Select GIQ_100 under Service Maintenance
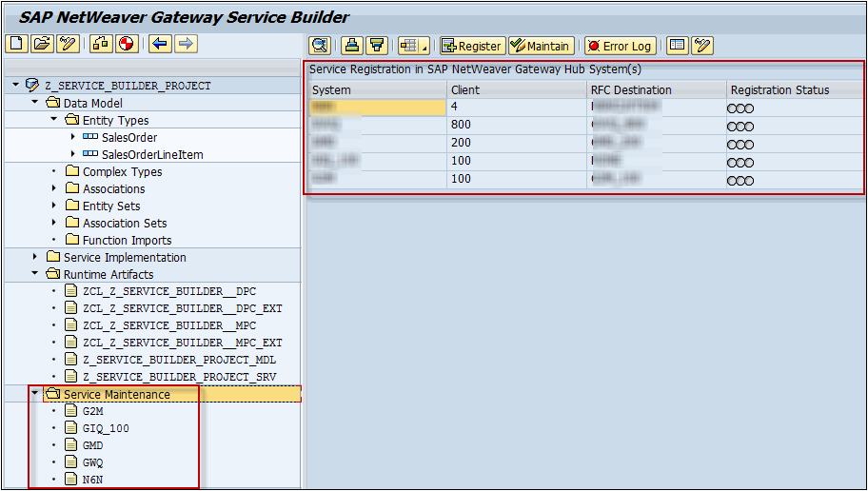The width and height of the screenshot is (868, 491). [105, 428]
